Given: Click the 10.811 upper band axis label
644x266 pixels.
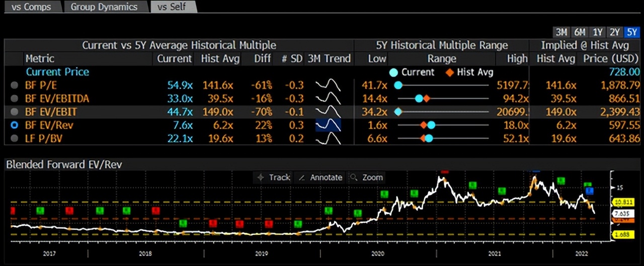Looking at the screenshot, I should (x=621, y=202).
